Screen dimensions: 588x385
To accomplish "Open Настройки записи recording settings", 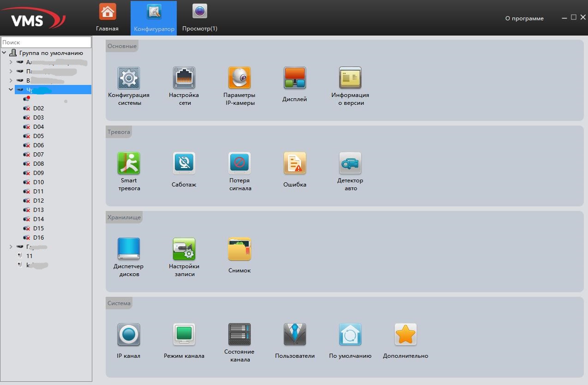I will [x=184, y=249].
